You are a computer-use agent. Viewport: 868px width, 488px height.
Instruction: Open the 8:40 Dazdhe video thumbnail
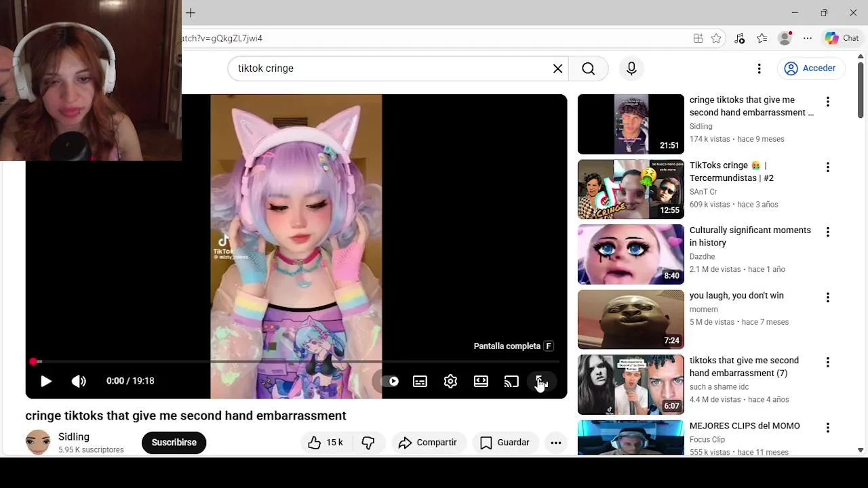631,254
